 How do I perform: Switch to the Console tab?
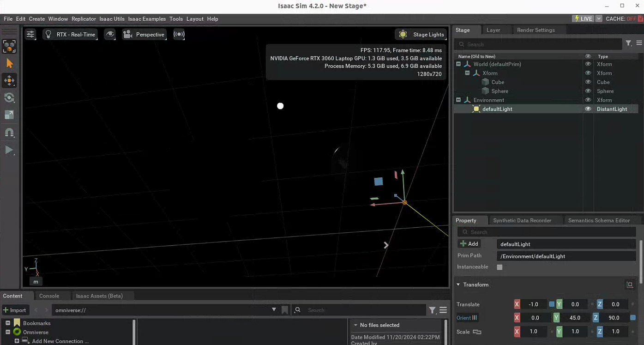(49, 296)
